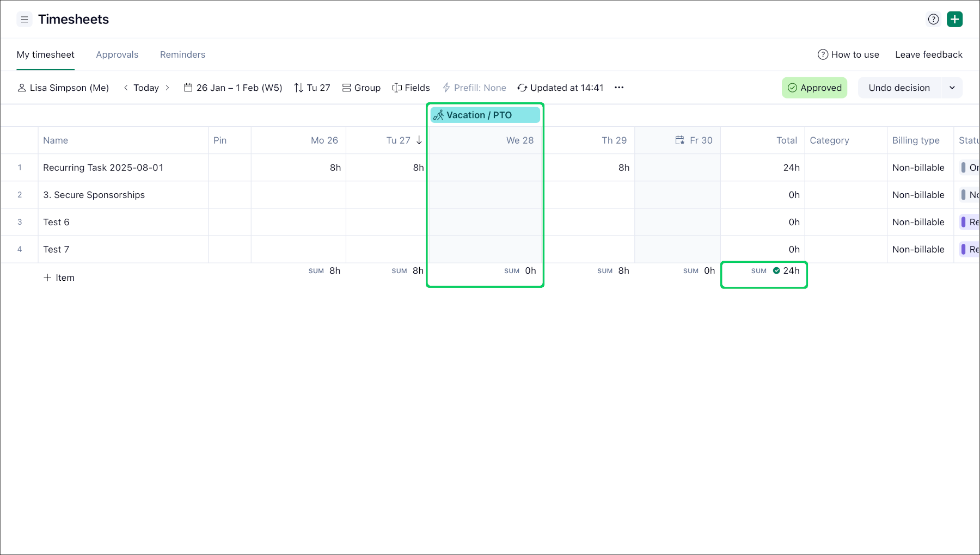Open the How to use link
This screenshot has height=555, width=980.
(848, 54)
